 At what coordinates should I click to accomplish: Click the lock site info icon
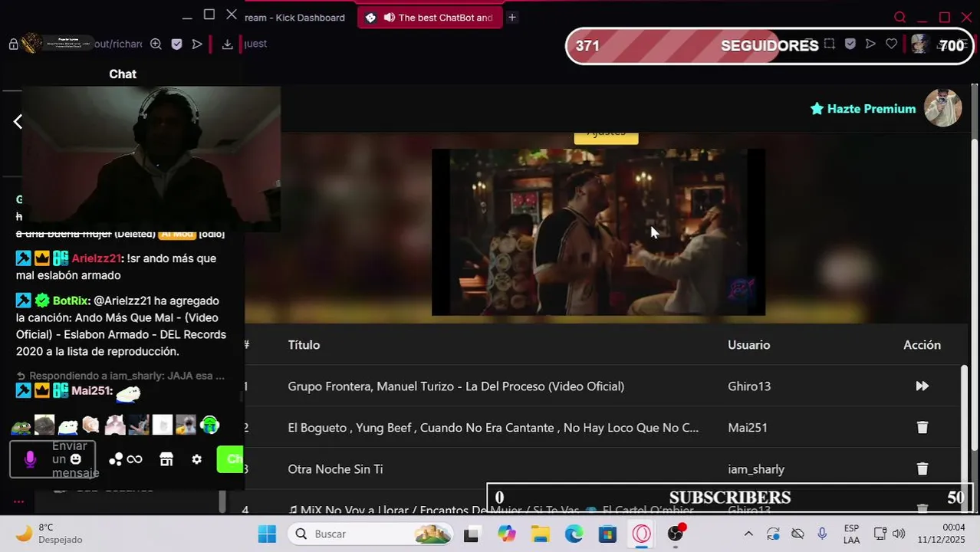coord(13,44)
